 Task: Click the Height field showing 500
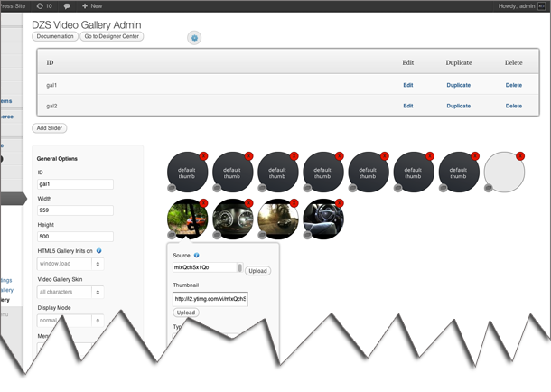(x=75, y=237)
